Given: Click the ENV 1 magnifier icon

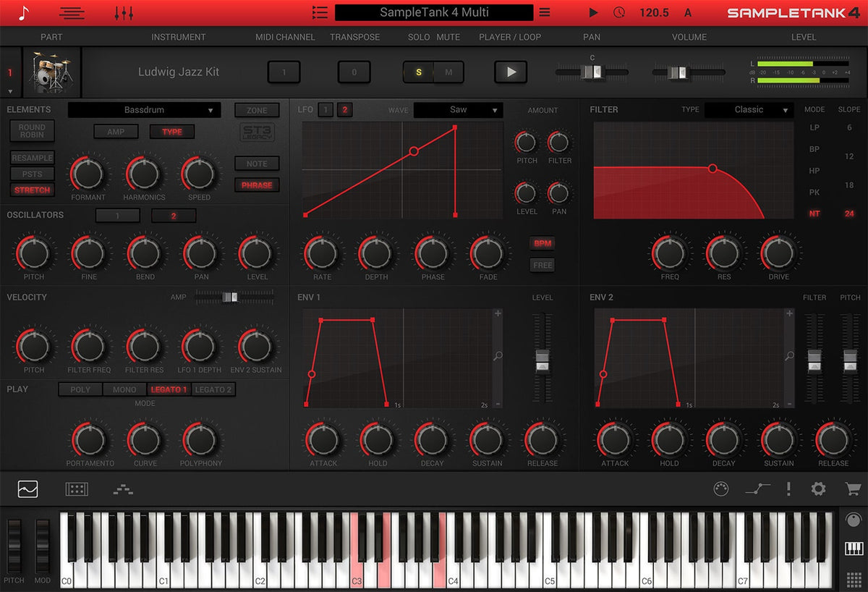Looking at the screenshot, I should 498,356.
